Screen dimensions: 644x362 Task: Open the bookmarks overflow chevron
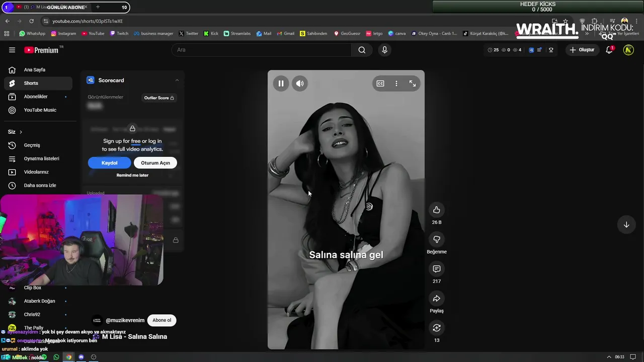pyautogui.click(x=587, y=34)
